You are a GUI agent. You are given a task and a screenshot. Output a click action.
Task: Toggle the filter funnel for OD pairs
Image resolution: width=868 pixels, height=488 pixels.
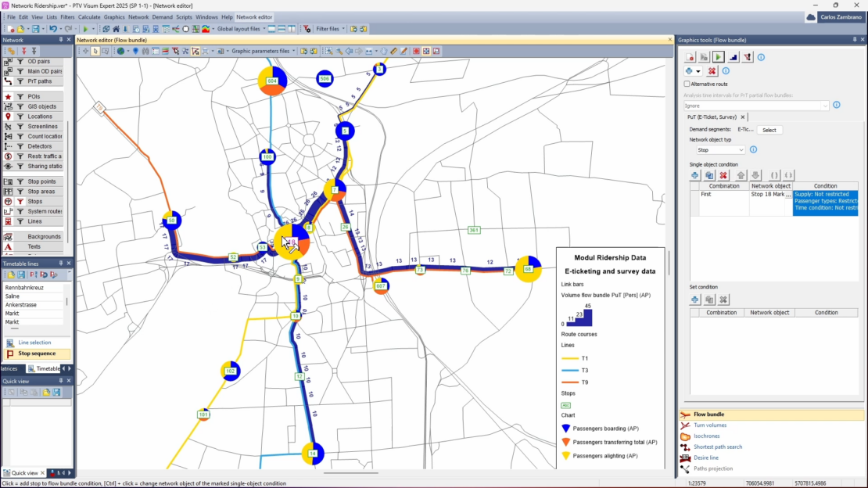[20, 62]
